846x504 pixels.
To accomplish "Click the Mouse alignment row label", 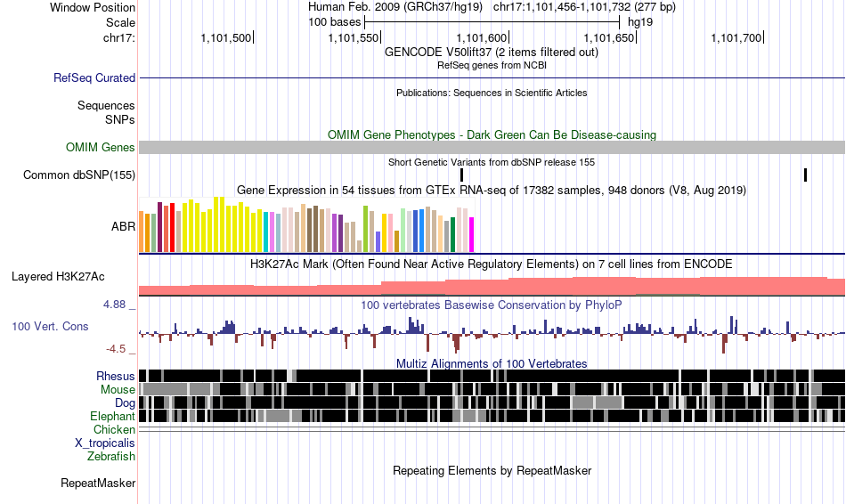I will tap(118, 390).
